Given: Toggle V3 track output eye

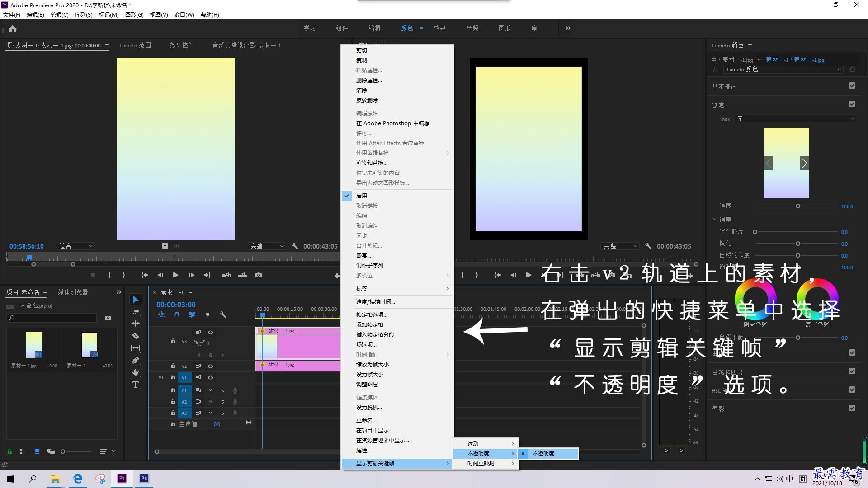Looking at the screenshot, I should pos(210,332).
